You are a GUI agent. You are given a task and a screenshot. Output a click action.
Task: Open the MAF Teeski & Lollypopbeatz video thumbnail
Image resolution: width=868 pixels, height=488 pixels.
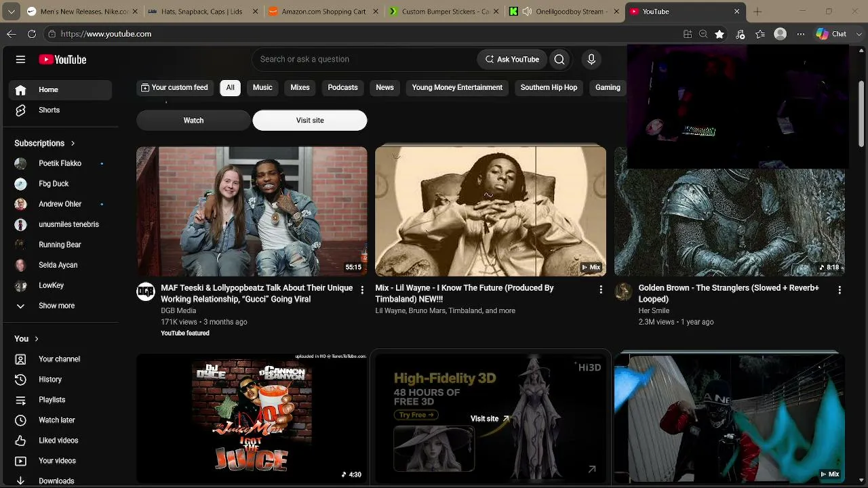(x=252, y=211)
